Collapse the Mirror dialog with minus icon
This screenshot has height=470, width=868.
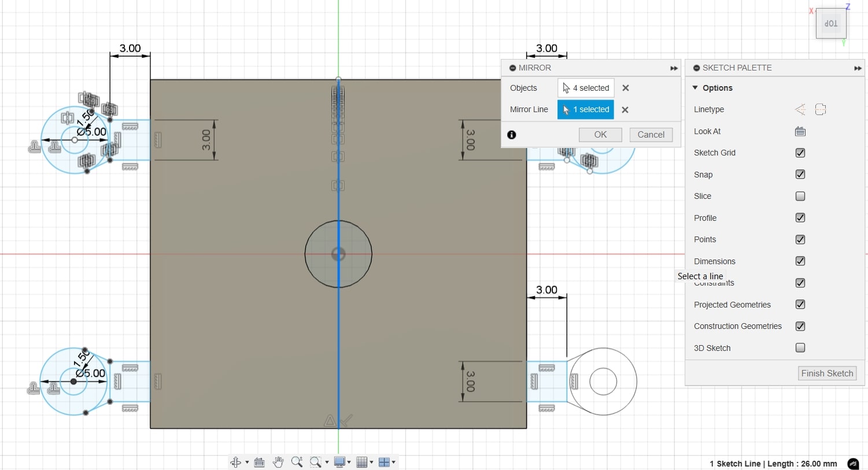512,68
